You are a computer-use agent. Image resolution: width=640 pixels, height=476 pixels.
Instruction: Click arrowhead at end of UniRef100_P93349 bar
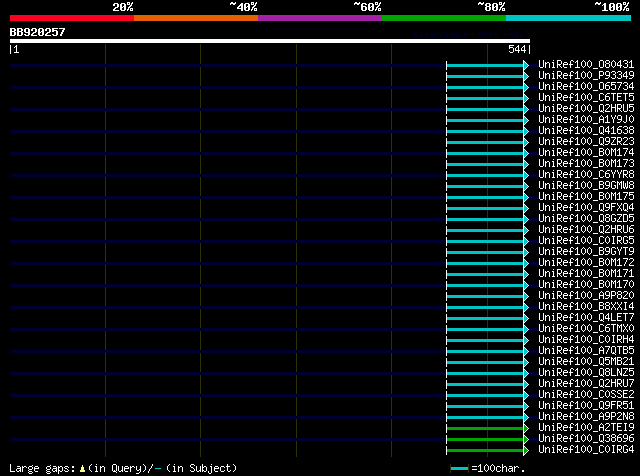click(x=526, y=76)
